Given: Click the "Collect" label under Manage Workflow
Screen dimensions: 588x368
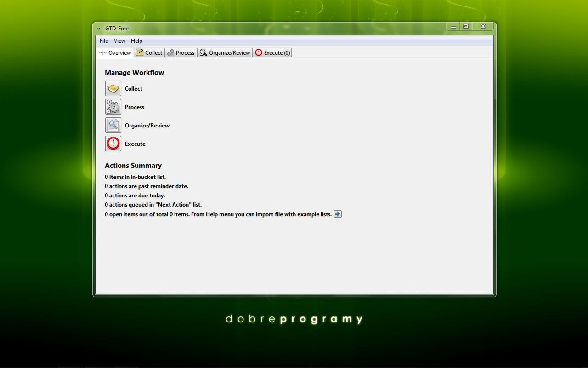Looking at the screenshot, I should pos(134,89).
